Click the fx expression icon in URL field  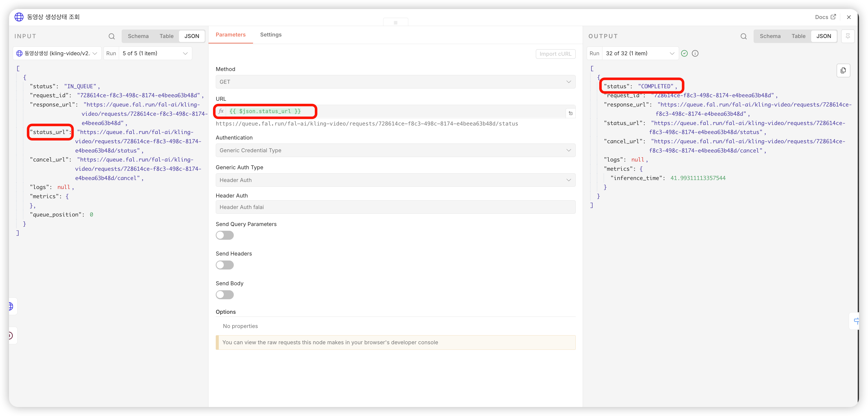tap(221, 111)
